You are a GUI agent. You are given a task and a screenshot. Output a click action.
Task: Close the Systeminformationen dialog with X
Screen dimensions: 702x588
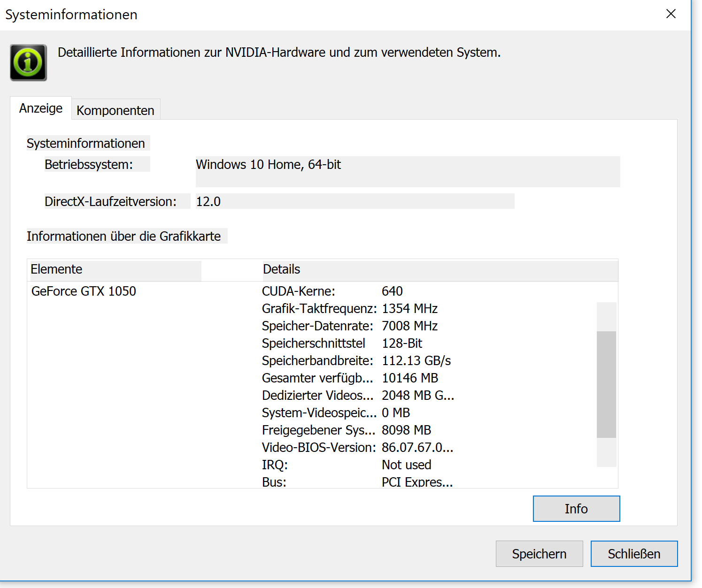671,14
